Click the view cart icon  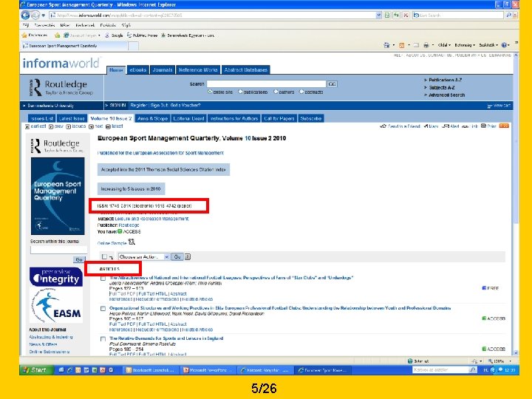(490, 106)
